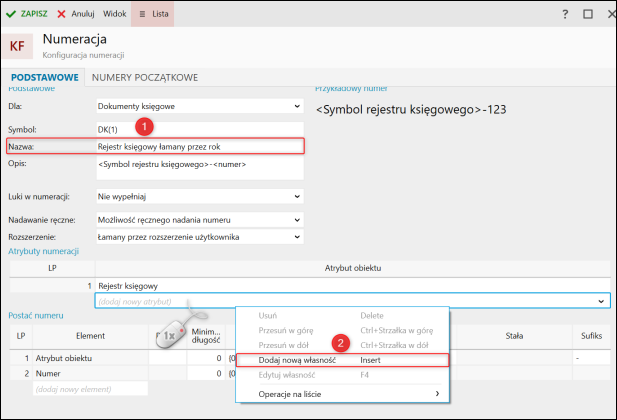This screenshot has width=617, height=420.
Task: Click the help question mark icon
Action: (x=565, y=14)
